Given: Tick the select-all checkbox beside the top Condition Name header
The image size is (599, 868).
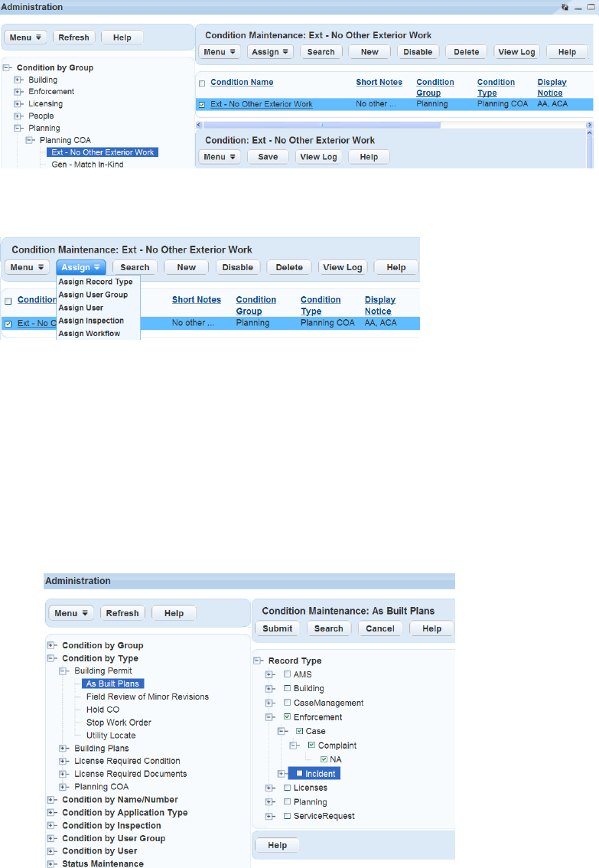Looking at the screenshot, I should 202,83.
